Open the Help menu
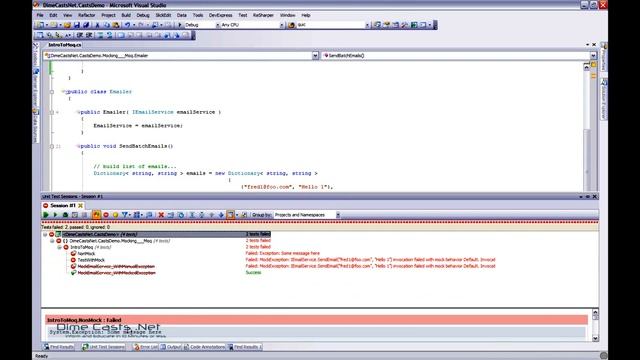Viewport: 640px width, 360px height. click(x=306, y=15)
